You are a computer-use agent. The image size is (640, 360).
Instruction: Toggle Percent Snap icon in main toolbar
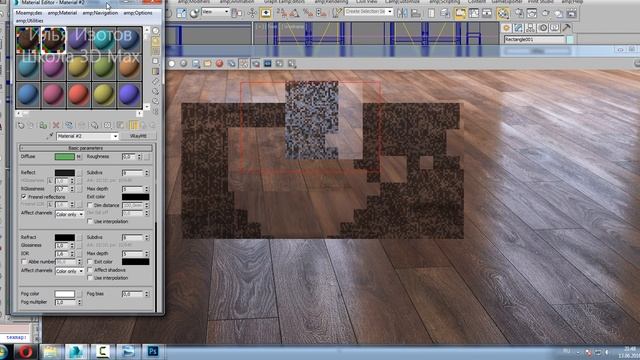point(308,13)
